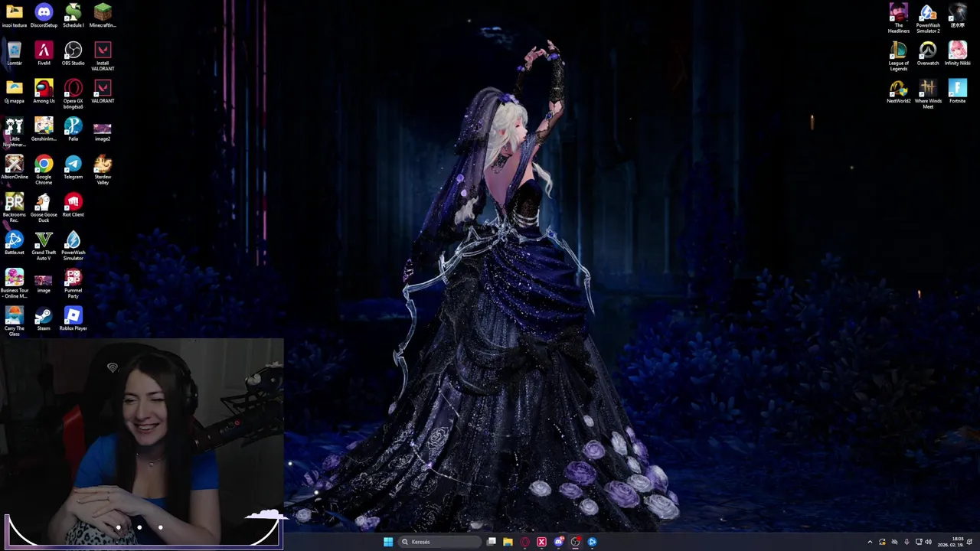Select the inzoi textura folder icon
Screen dimensions: 980x551
coord(14,15)
